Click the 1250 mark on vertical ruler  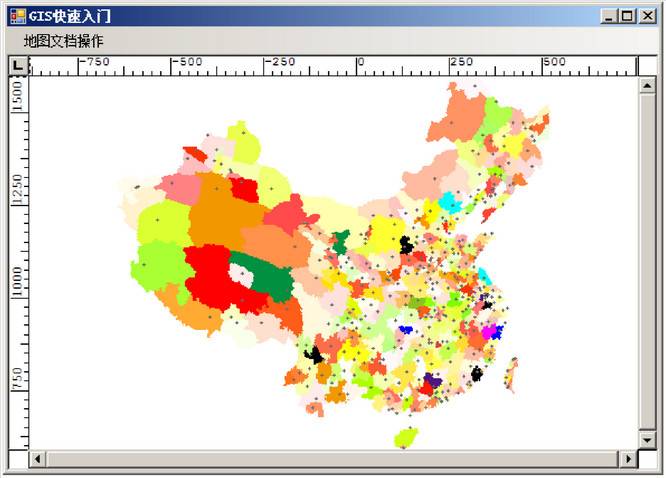(x=17, y=189)
